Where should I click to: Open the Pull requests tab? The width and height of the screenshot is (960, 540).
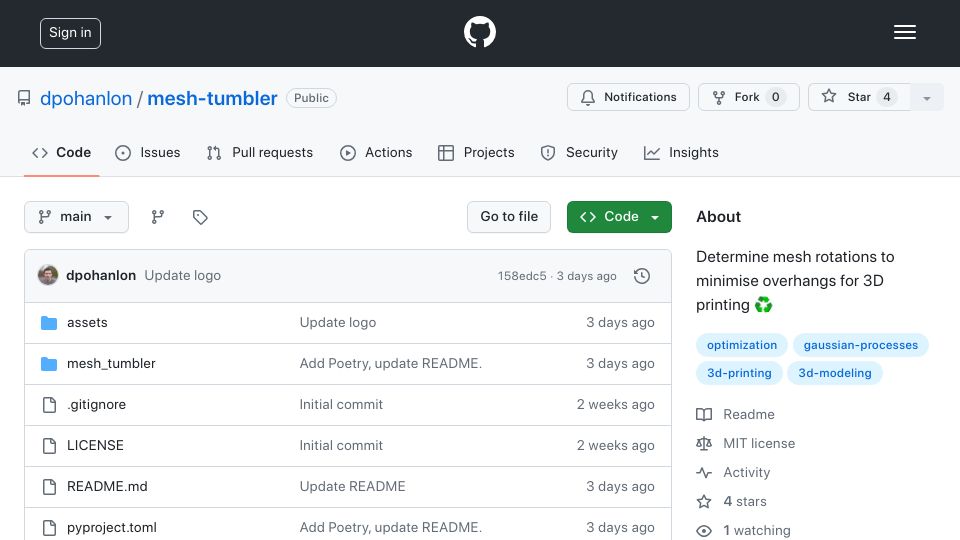[x=260, y=152]
